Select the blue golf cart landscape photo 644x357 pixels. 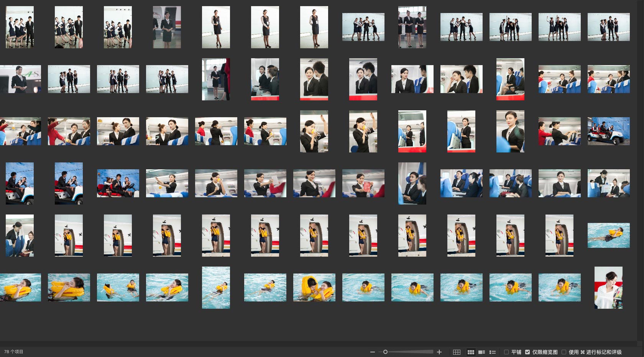coord(608,131)
